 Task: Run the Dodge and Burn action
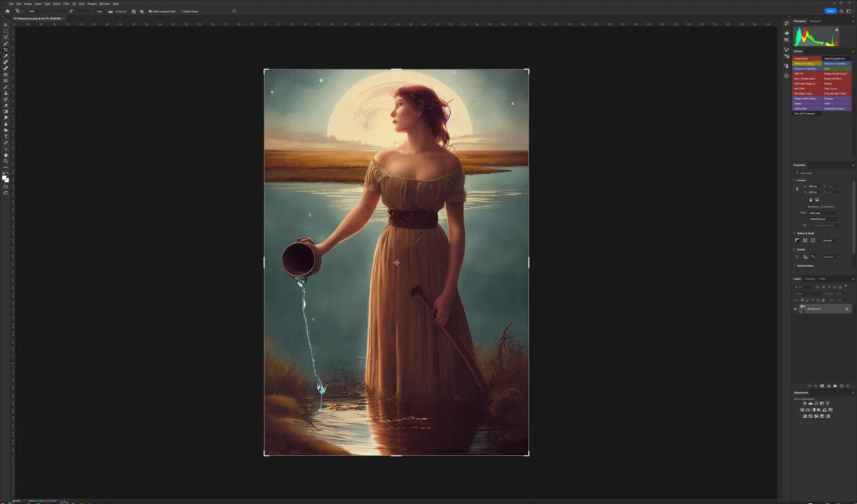point(837,79)
